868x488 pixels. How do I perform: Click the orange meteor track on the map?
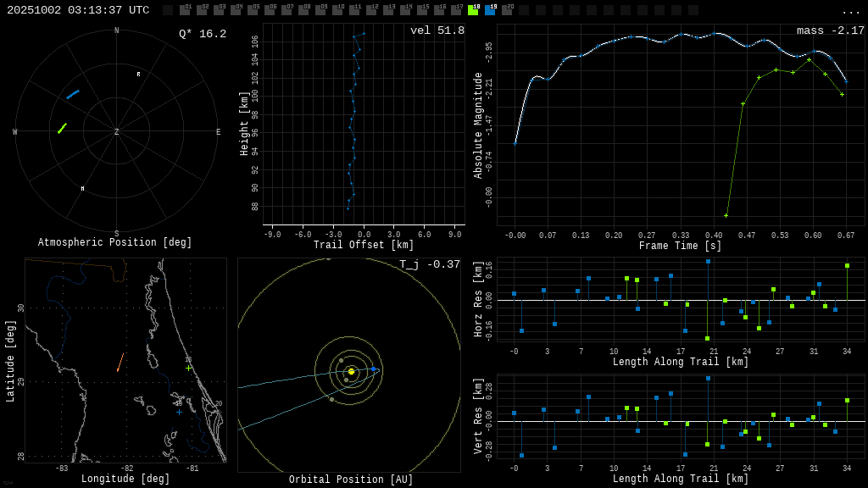120,363
